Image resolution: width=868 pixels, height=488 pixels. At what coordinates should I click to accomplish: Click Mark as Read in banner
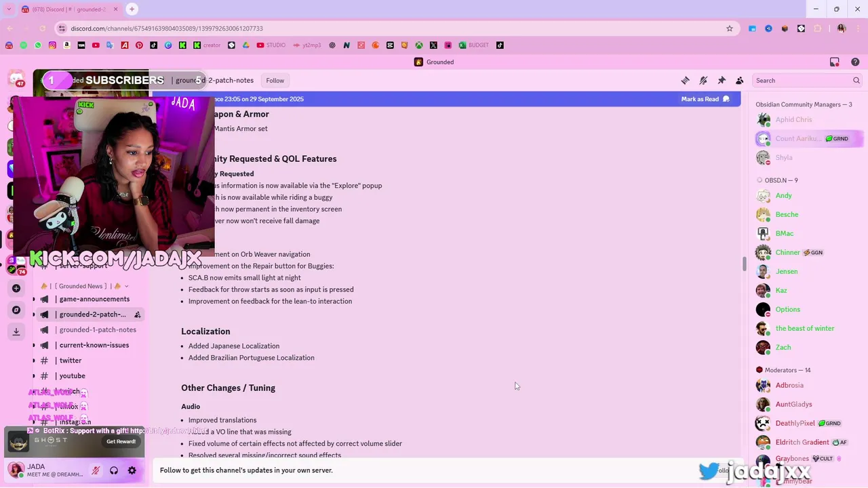click(705, 99)
